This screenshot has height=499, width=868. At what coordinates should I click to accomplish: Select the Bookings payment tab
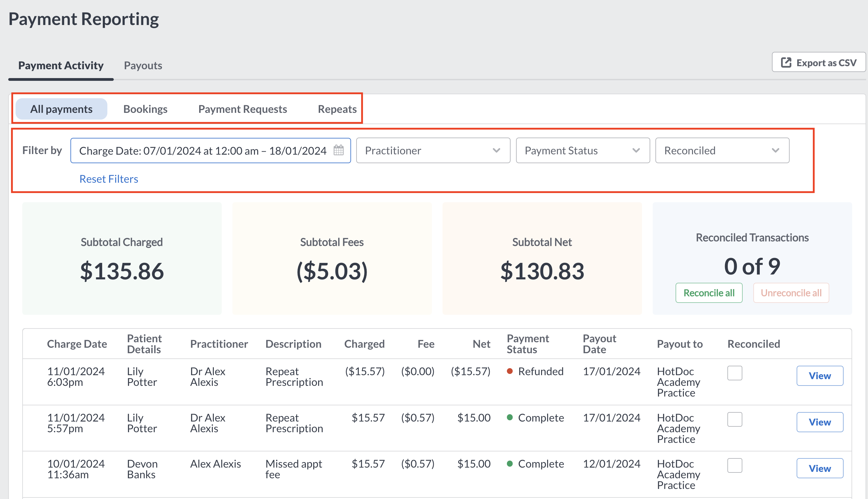[x=145, y=109]
